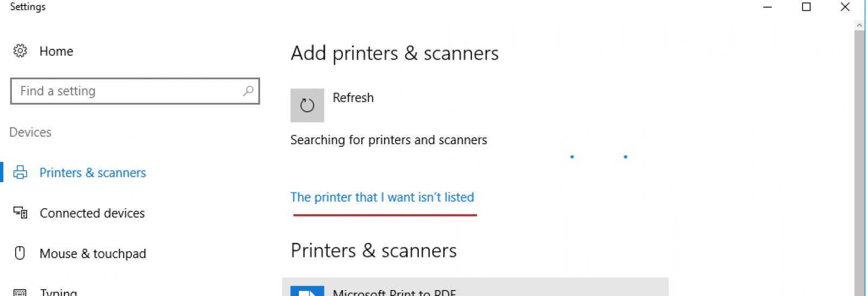This screenshot has width=868, height=296.
Task: Click the Typing keyboard icon
Action: coord(20,292)
